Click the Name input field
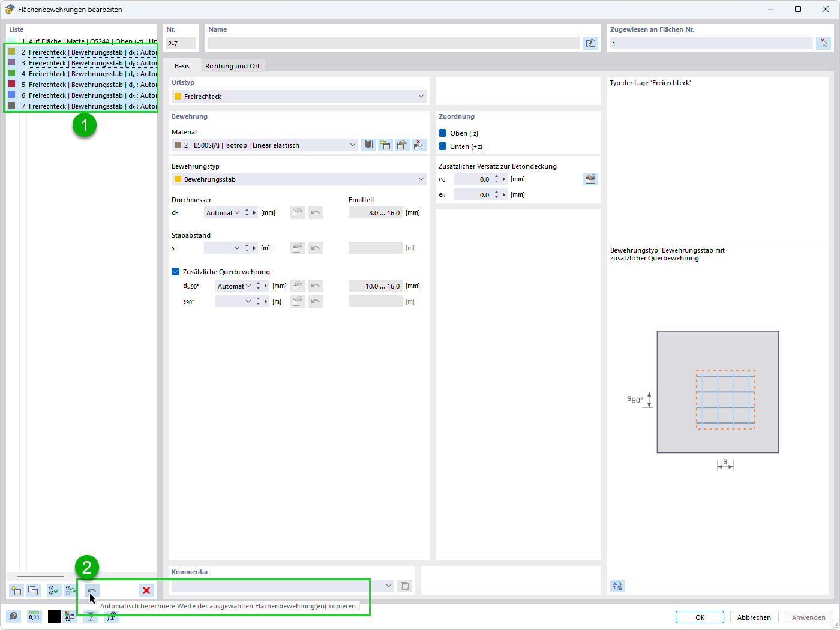 click(x=394, y=43)
